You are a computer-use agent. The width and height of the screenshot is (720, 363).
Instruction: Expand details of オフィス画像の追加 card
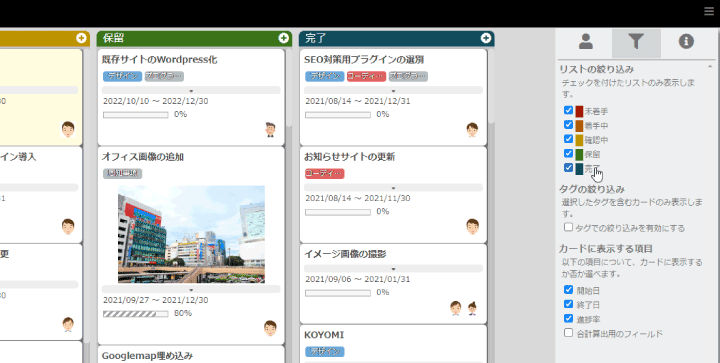point(191,289)
